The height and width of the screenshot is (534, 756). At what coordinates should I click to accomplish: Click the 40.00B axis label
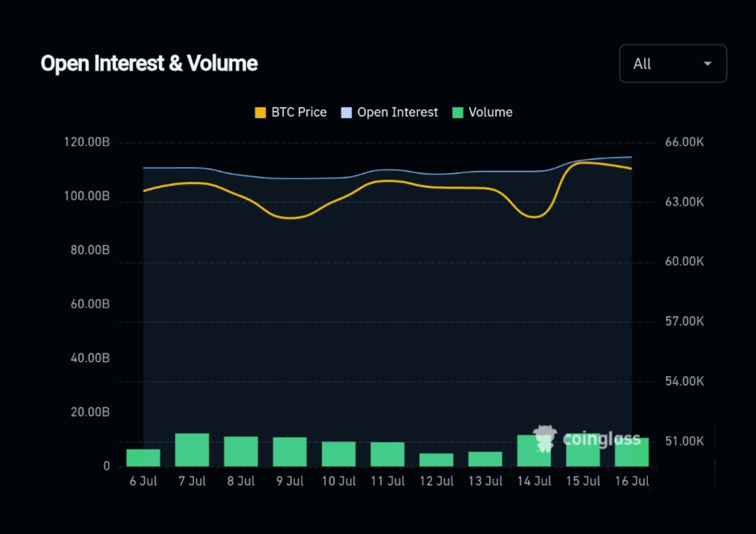[90, 358]
